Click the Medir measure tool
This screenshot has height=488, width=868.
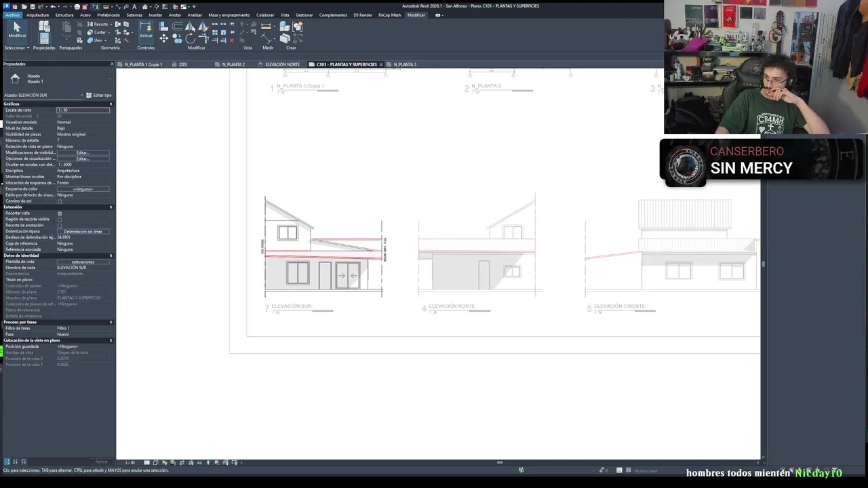[x=267, y=26]
